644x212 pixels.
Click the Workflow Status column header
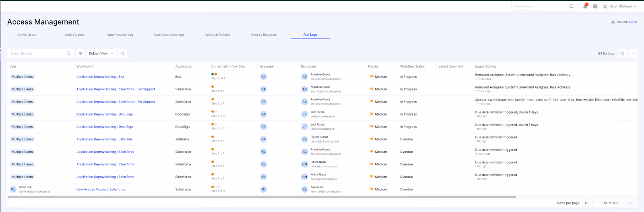(x=412, y=67)
